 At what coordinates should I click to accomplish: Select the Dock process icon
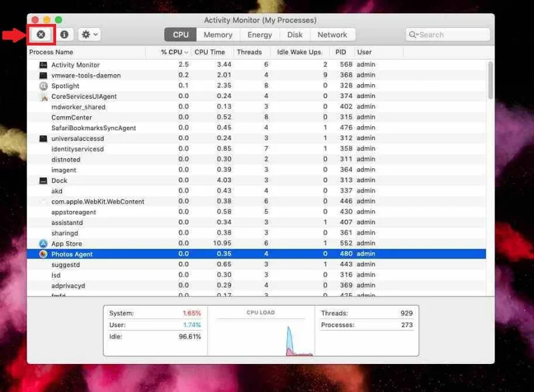click(x=42, y=180)
